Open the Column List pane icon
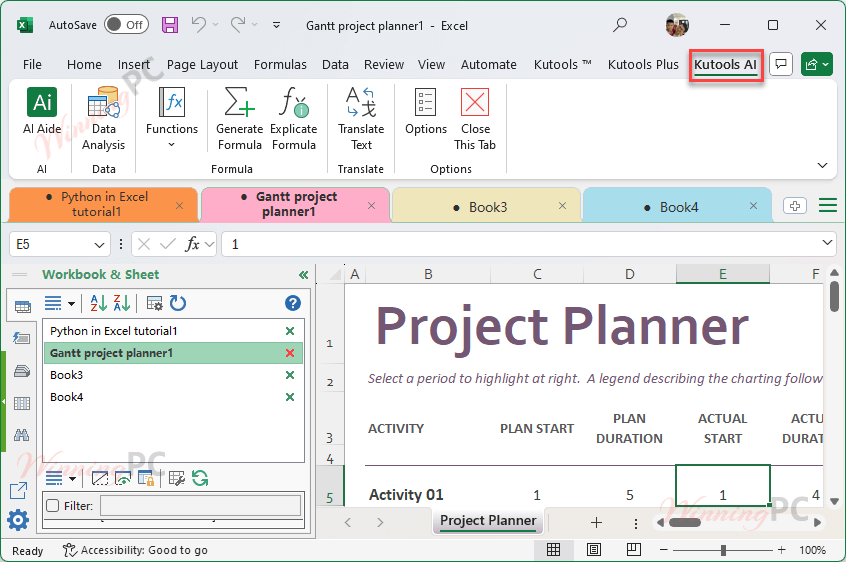The image size is (846, 562). point(22,403)
